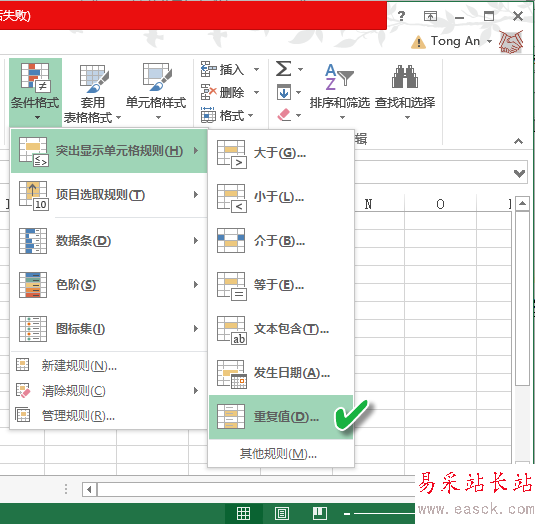Click the AutoSum sigma icon
535x524 pixels.
coord(283,69)
